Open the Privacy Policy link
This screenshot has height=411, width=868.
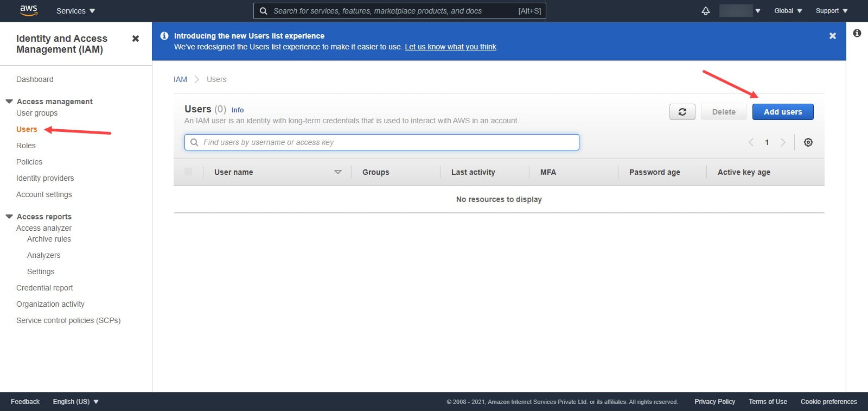click(714, 402)
